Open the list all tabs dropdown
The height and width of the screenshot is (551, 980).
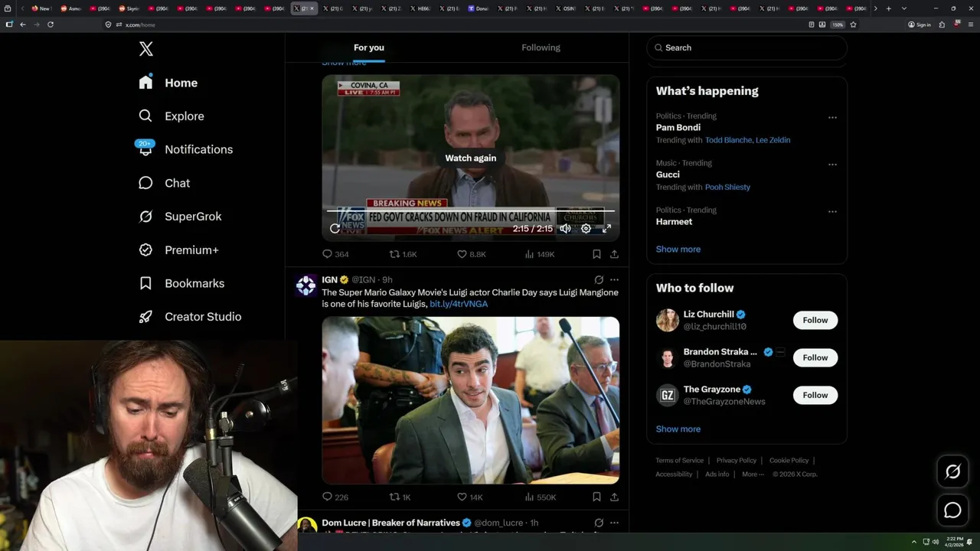pos(904,8)
